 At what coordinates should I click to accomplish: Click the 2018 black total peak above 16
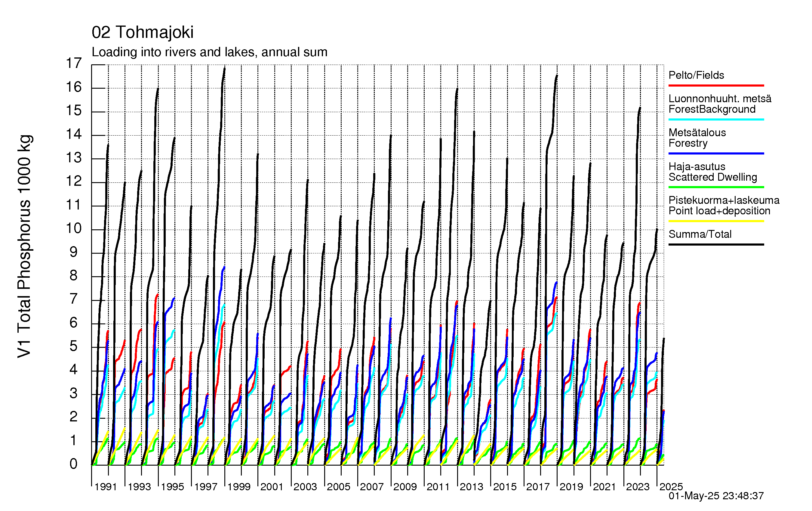pos(557,75)
